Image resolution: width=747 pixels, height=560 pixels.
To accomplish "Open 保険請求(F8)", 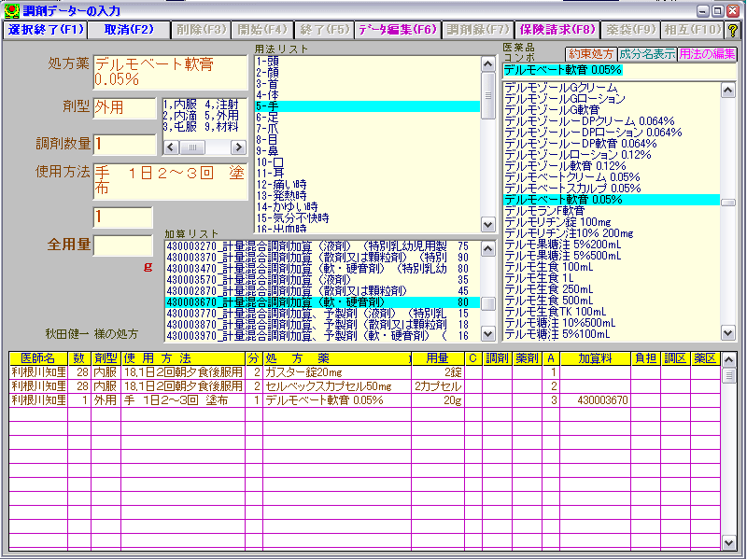I will pos(557,30).
